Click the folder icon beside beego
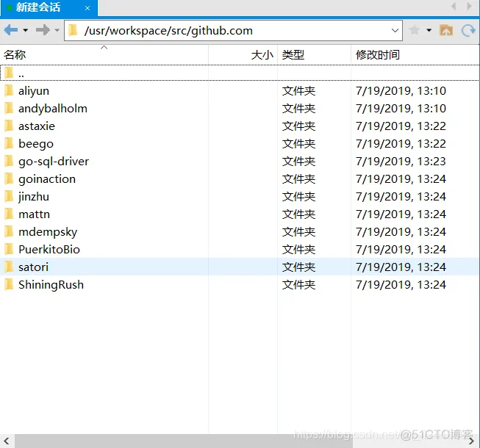Screen dimensions: 480x448 tap(9, 143)
